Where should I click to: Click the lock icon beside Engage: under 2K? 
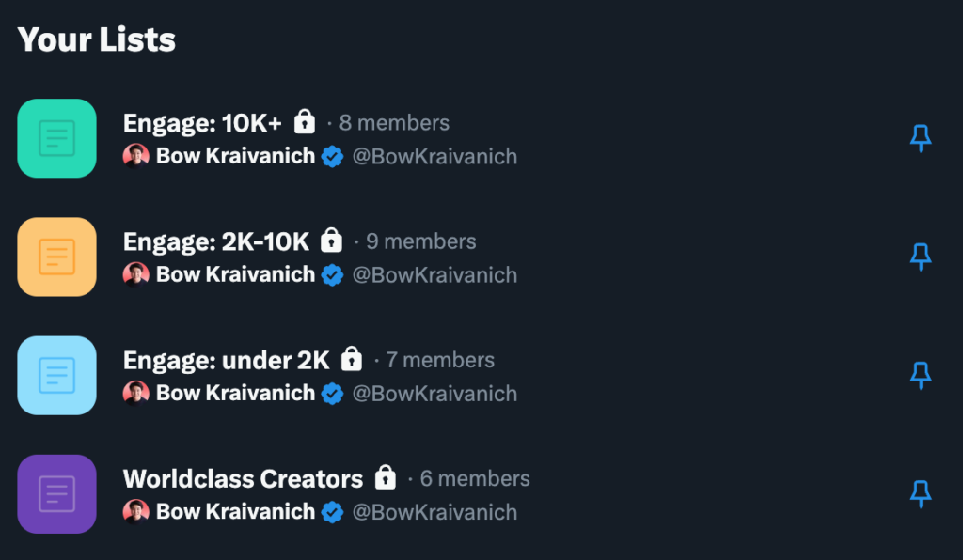click(x=351, y=359)
